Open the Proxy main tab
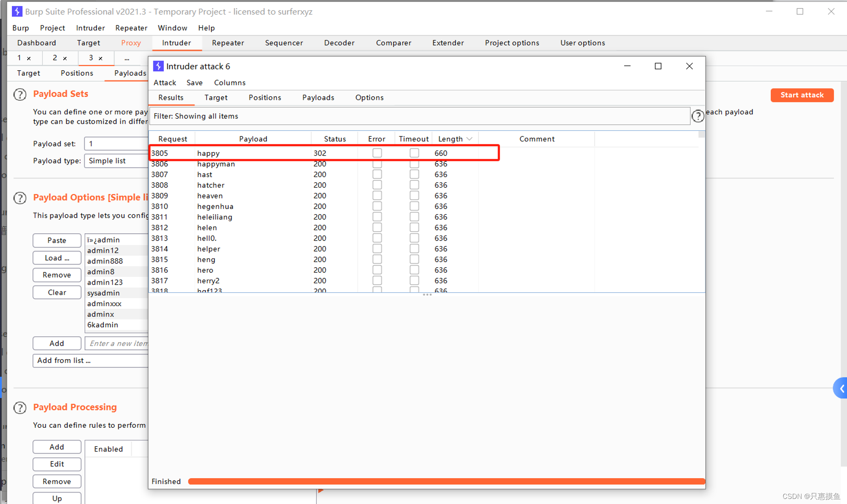This screenshot has width=847, height=504. coord(131,43)
